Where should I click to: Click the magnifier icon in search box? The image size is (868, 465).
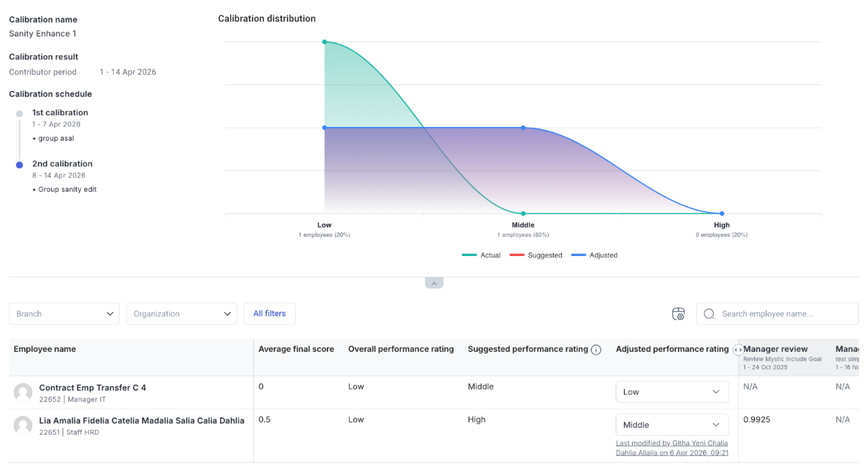pyautogui.click(x=709, y=314)
